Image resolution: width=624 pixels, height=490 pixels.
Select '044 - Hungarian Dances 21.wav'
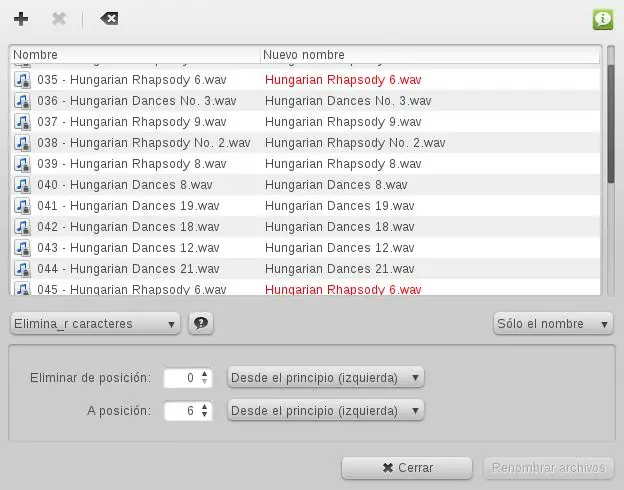(x=128, y=269)
